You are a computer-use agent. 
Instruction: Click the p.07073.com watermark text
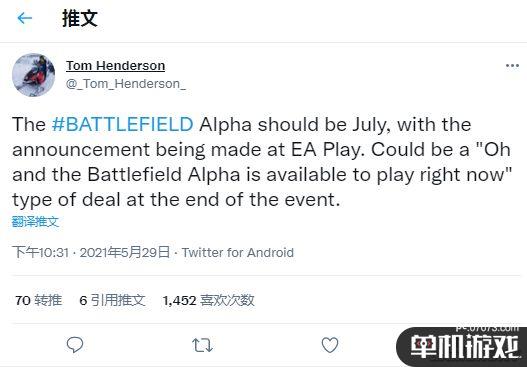point(487,328)
